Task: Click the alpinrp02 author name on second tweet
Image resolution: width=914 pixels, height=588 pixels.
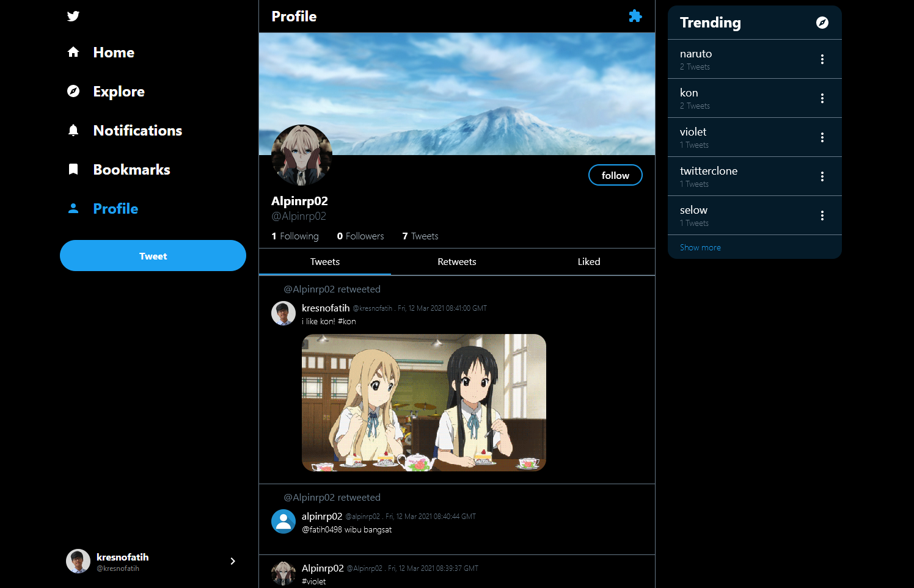Action: click(322, 517)
